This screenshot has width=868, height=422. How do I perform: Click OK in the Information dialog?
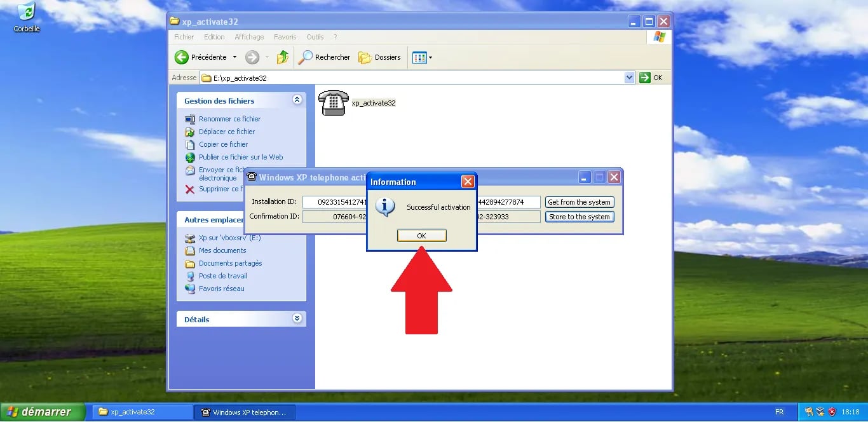[421, 235]
